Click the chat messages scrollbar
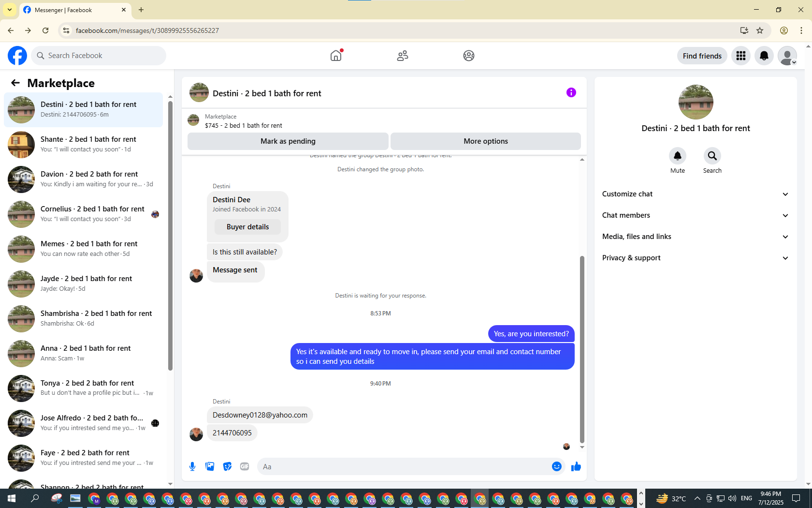The width and height of the screenshot is (812, 508). point(582,349)
